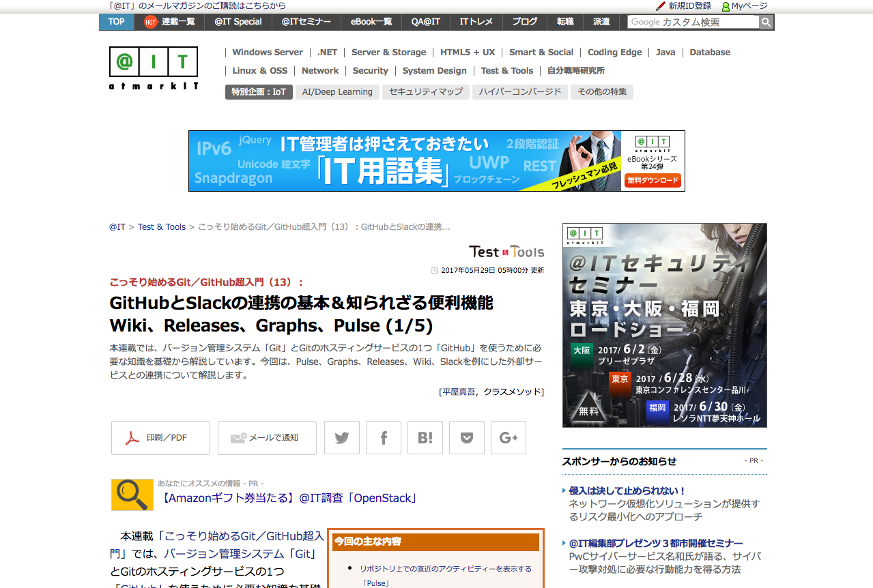
Task: Go to the Security category
Action: pos(371,70)
